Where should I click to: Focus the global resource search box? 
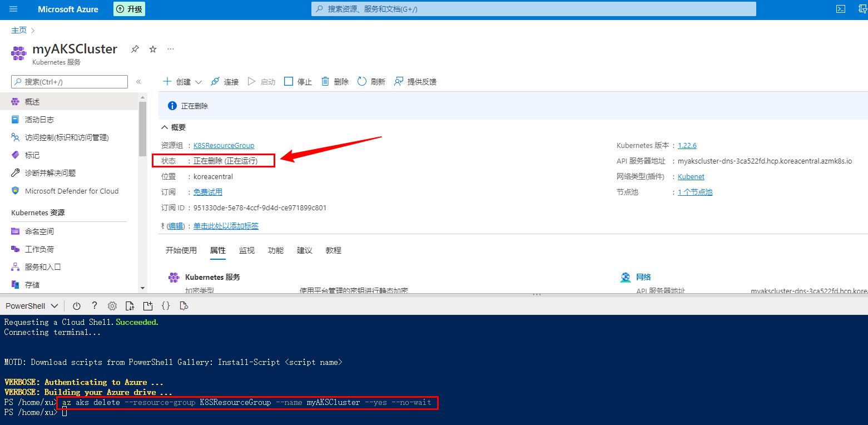pos(533,9)
